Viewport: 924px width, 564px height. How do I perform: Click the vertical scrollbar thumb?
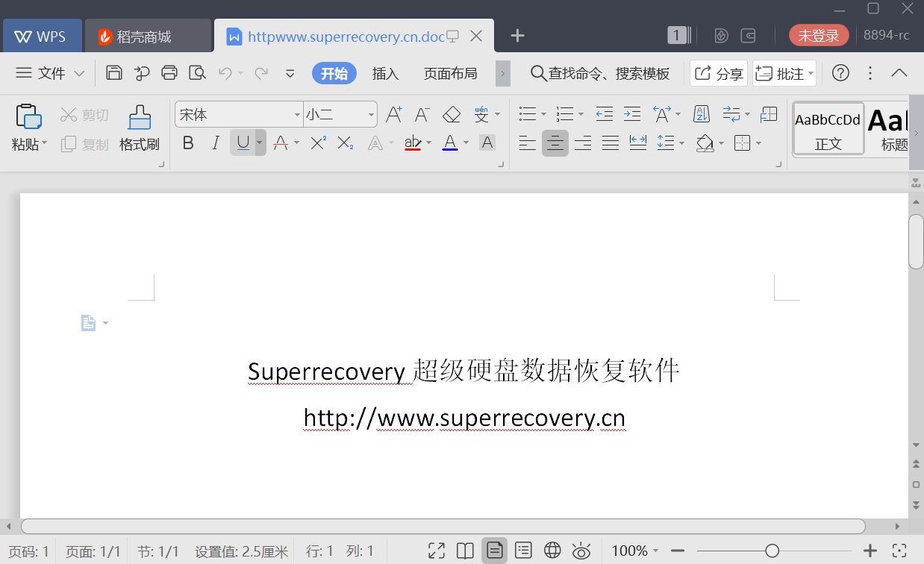(x=916, y=242)
